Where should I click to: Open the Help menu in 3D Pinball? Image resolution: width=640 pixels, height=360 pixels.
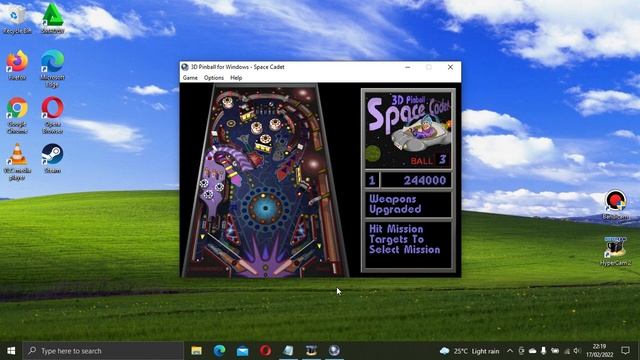pyautogui.click(x=236, y=78)
